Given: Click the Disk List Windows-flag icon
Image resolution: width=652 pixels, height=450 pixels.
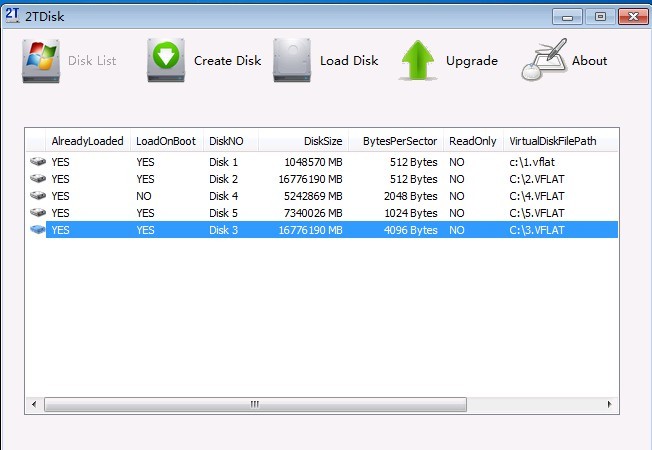Looking at the screenshot, I should (x=41, y=61).
